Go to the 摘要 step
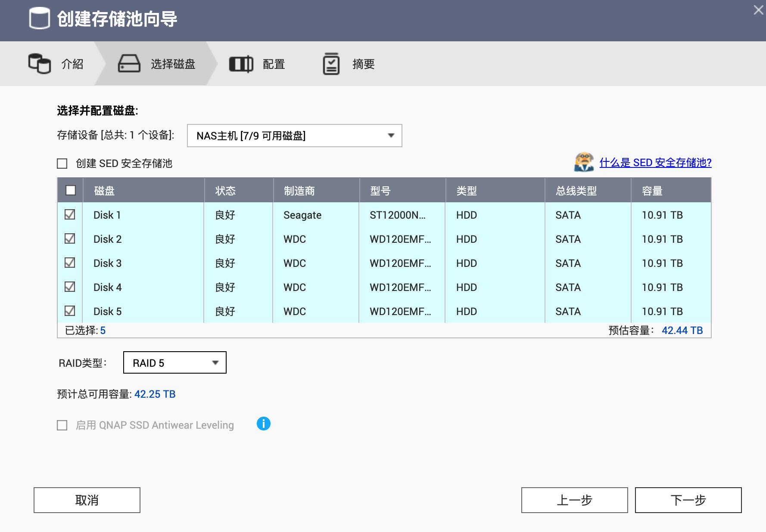The height and width of the screenshot is (532, 766). click(x=363, y=63)
